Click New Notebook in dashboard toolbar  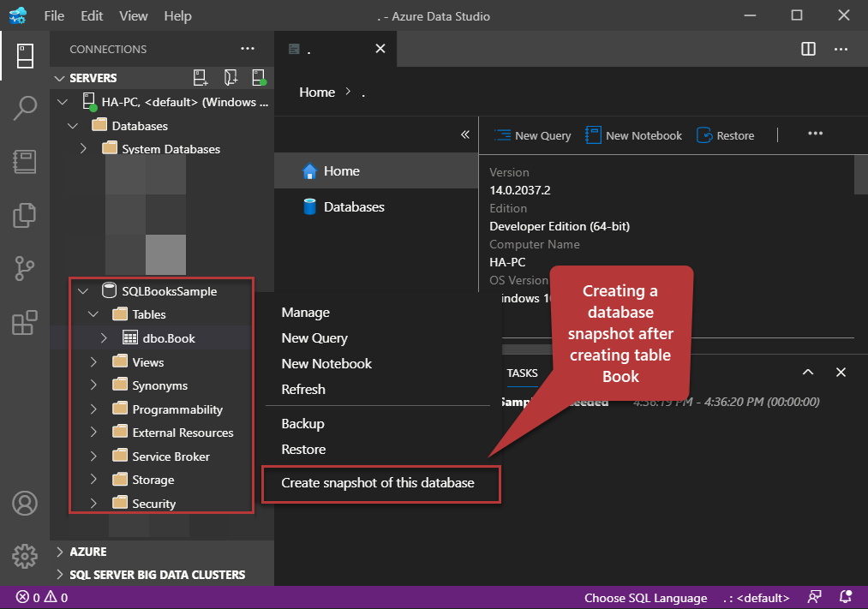[634, 135]
